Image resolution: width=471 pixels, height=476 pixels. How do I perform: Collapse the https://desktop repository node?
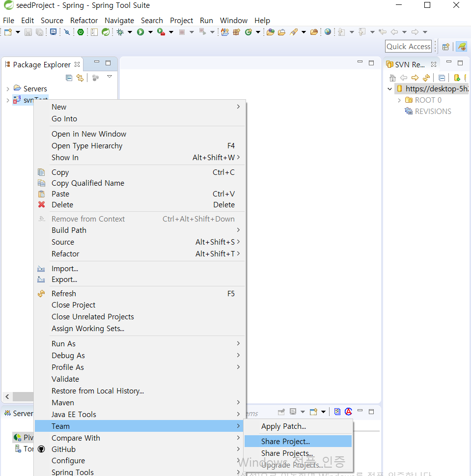(389, 89)
